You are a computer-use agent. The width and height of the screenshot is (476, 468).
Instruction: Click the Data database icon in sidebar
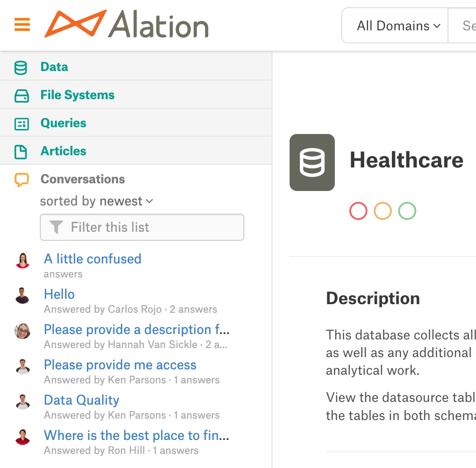pyautogui.click(x=21, y=67)
